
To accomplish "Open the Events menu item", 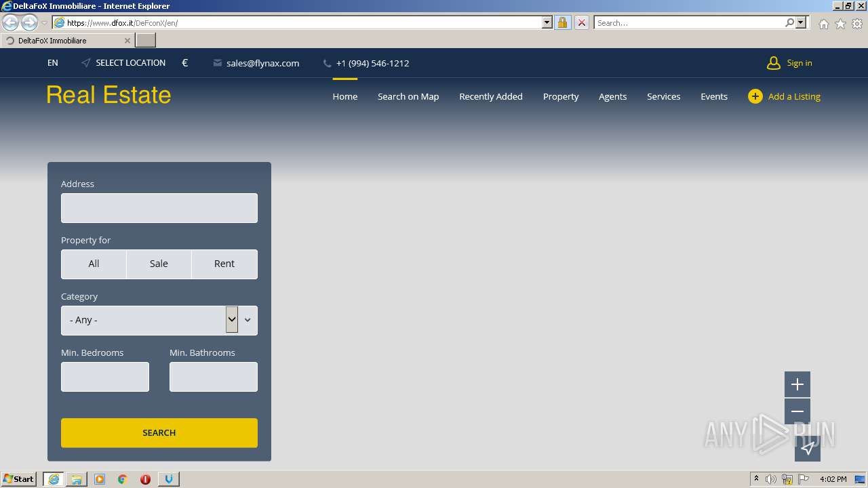I will click(714, 96).
